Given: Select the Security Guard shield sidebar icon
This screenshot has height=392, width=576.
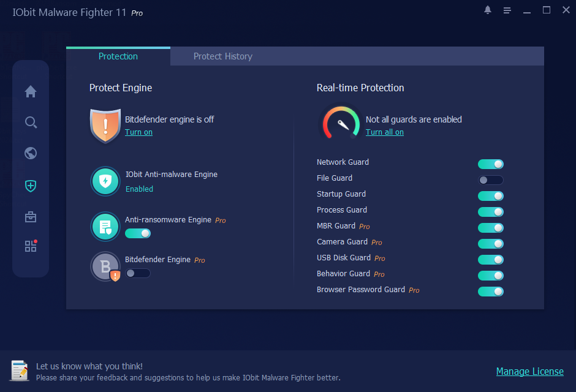Looking at the screenshot, I should tap(31, 186).
